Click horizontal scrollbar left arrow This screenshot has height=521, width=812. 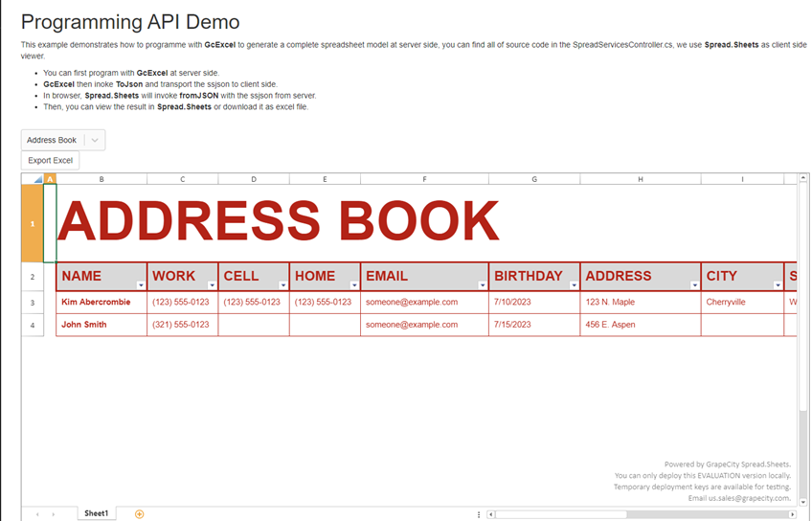point(491,514)
